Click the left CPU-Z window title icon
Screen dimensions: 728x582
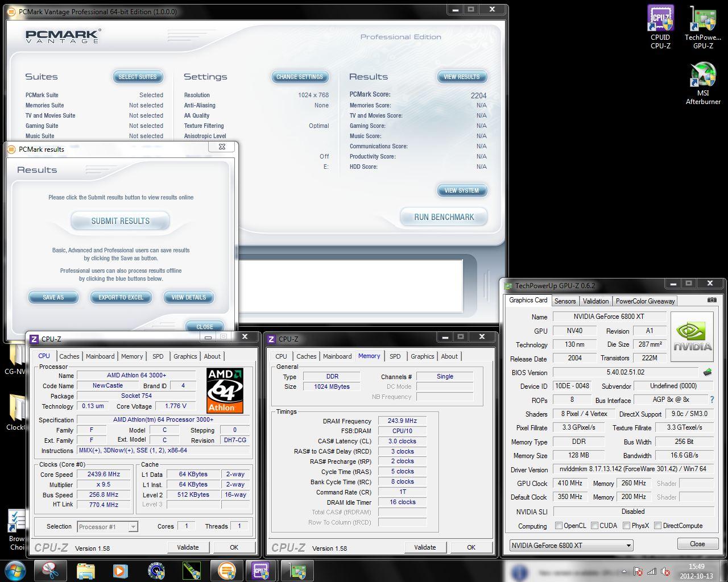click(x=34, y=339)
